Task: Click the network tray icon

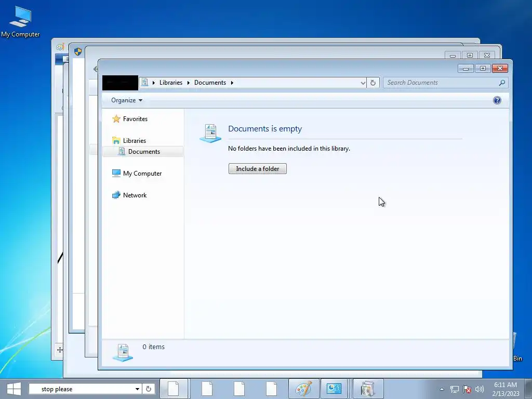Action: pyautogui.click(x=454, y=389)
